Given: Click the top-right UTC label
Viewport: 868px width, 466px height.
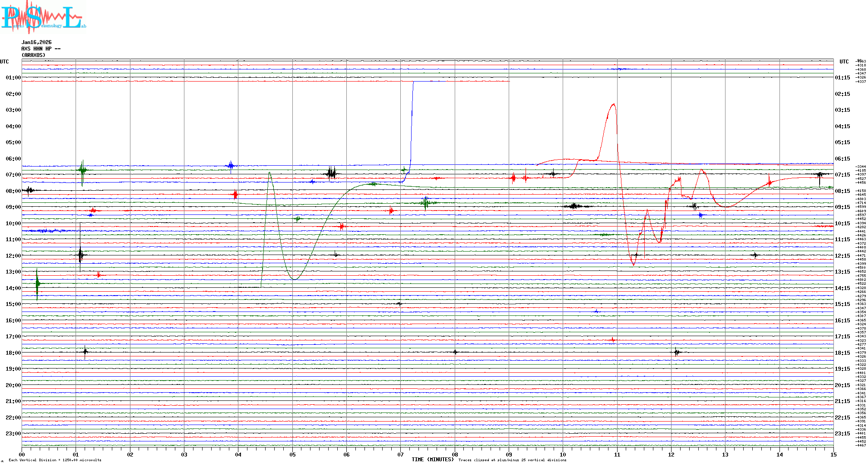Looking at the screenshot, I should click(x=844, y=62).
